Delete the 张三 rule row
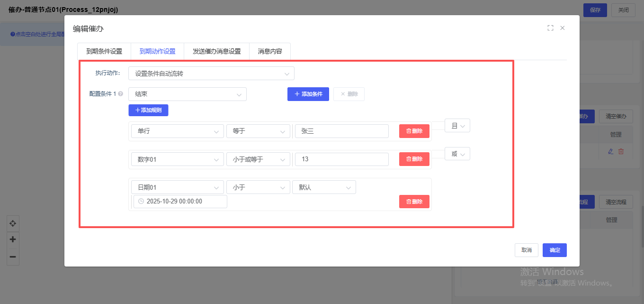Viewport: 644px width, 304px height. 414,131
